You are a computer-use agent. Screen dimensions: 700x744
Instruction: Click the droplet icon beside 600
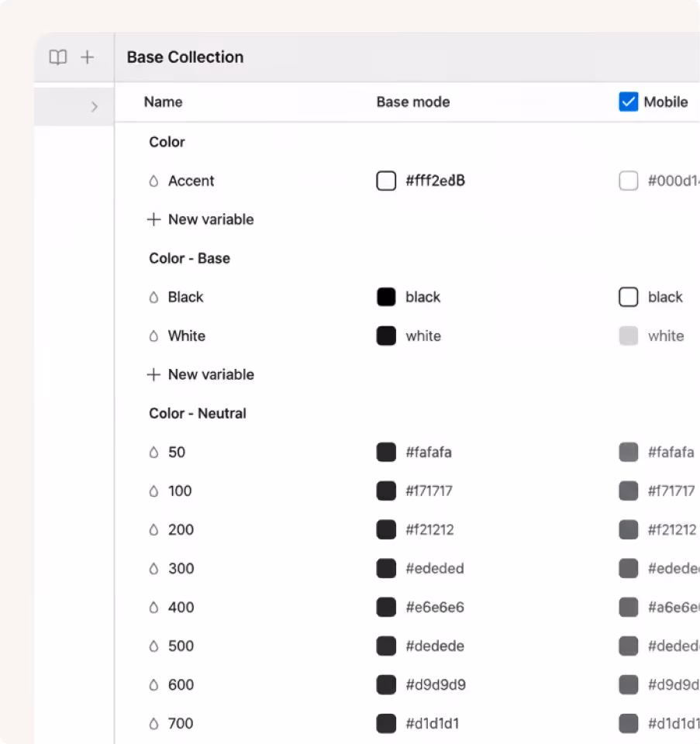point(153,684)
